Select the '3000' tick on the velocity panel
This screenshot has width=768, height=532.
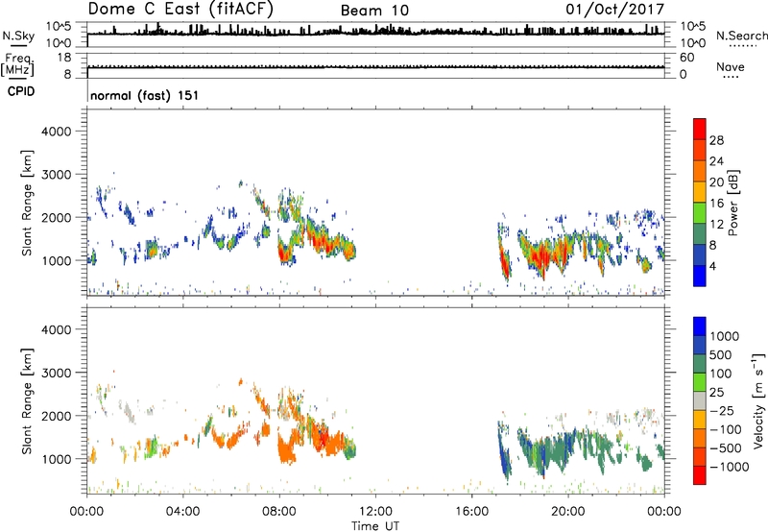point(57,373)
